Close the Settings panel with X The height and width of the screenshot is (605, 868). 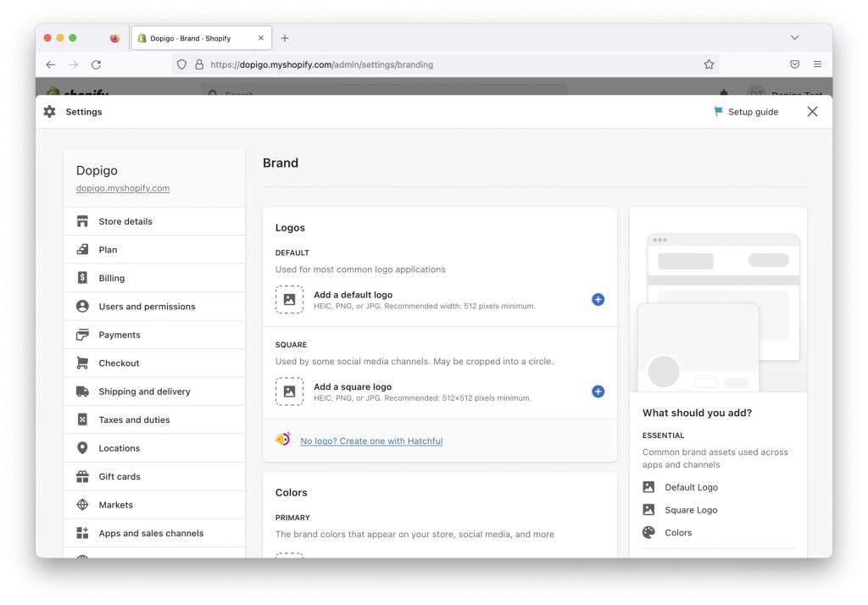coord(812,112)
